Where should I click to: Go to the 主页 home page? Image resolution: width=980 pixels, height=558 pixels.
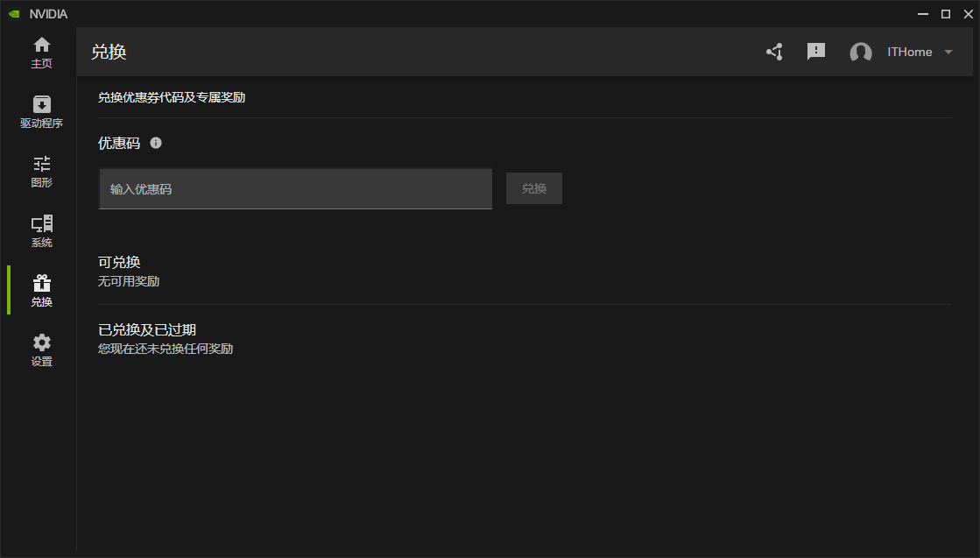(x=41, y=52)
